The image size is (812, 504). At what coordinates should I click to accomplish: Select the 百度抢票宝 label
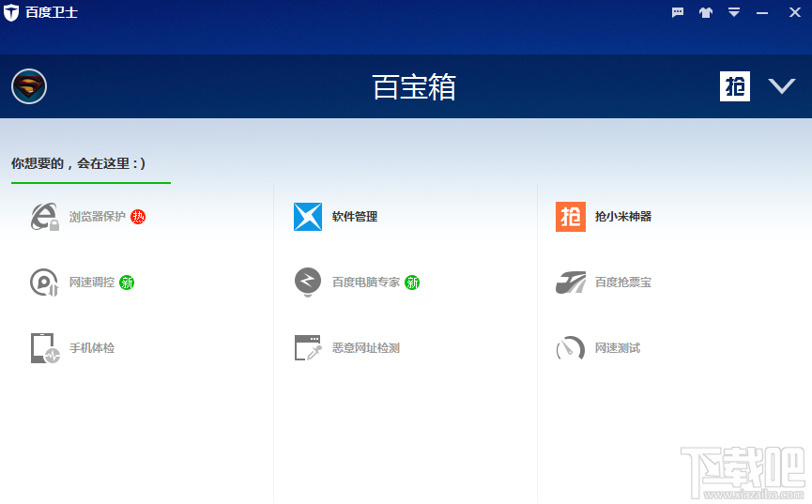pos(623,283)
